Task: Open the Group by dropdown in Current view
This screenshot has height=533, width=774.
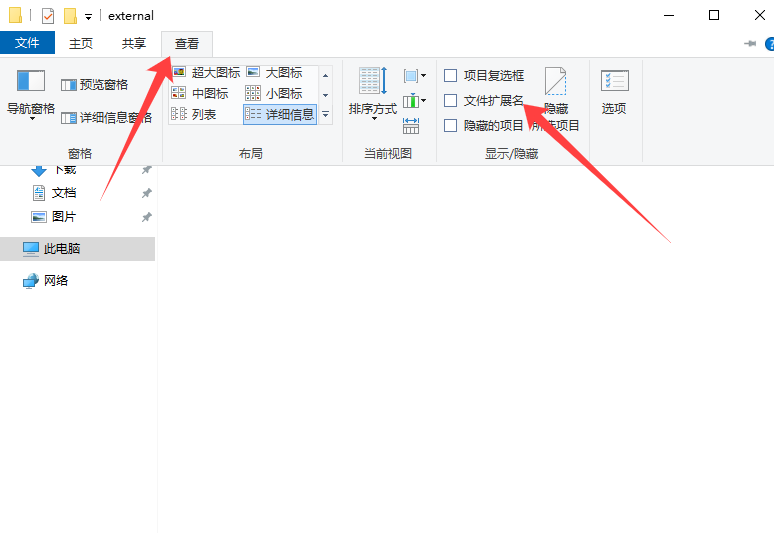Action: point(414,76)
